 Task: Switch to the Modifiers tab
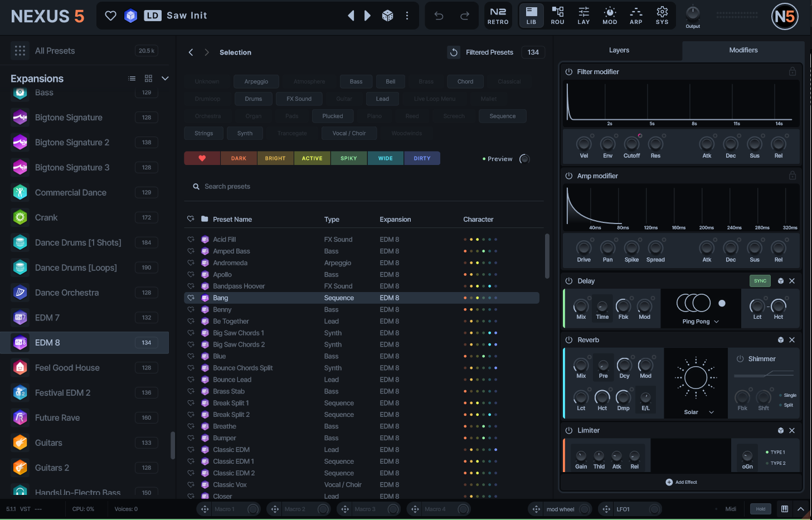pyautogui.click(x=743, y=50)
